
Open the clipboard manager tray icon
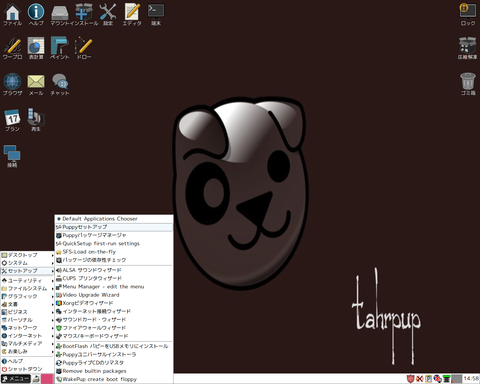pos(428,379)
